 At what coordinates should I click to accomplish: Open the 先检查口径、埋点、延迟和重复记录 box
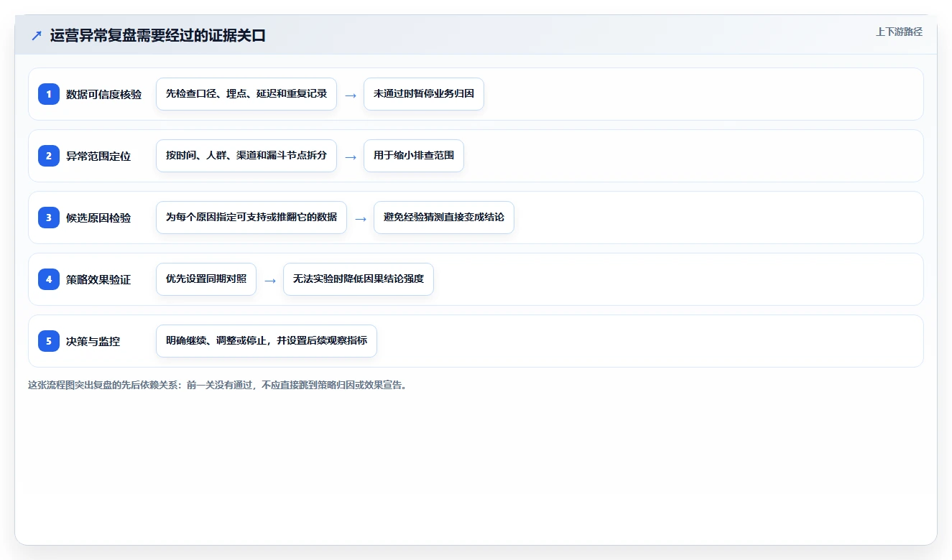click(246, 94)
